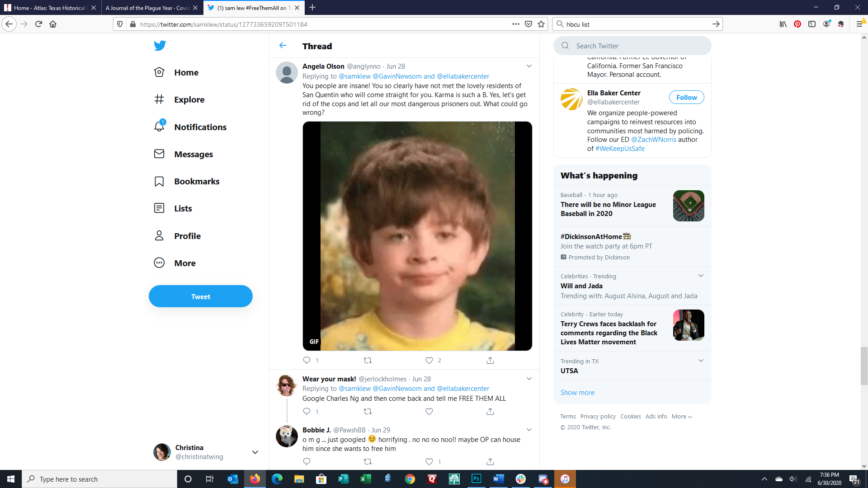Click the Twitter bird logo
The width and height of the screenshot is (868, 488).
(160, 46)
